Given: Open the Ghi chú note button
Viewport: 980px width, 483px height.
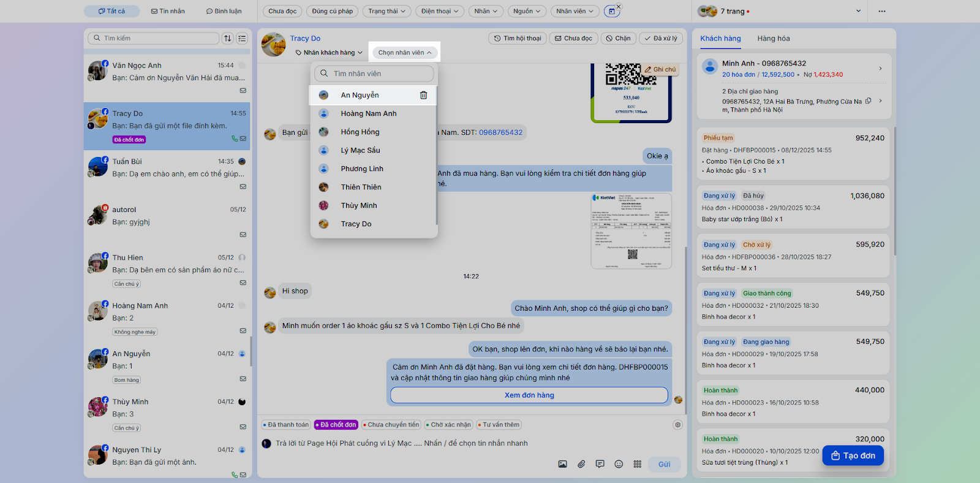Looking at the screenshot, I should coord(660,69).
